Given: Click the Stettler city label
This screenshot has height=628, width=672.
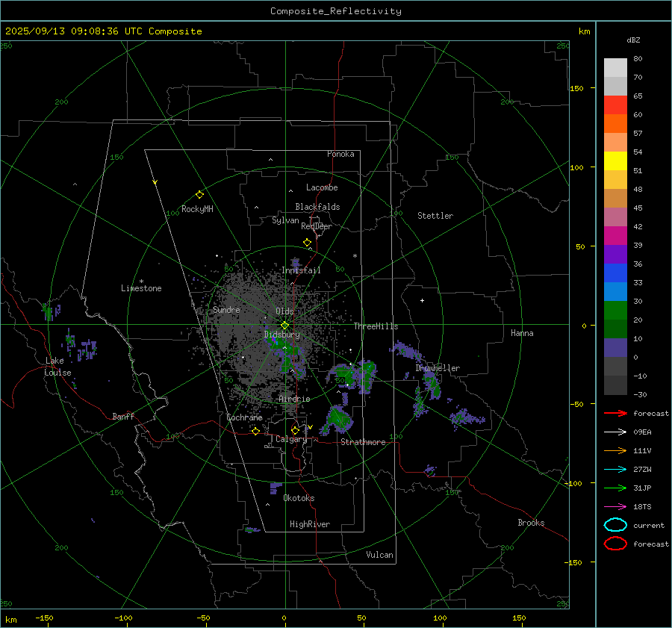Looking at the screenshot, I should [435, 216].
